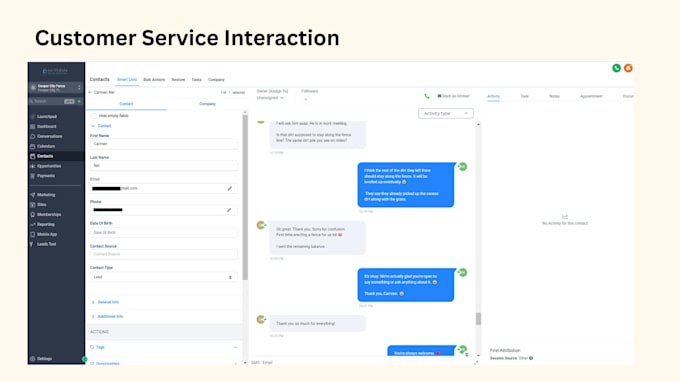Select the Appointment tab on right panel
This screenshot has width=680, height=382.
coord(591,96)
